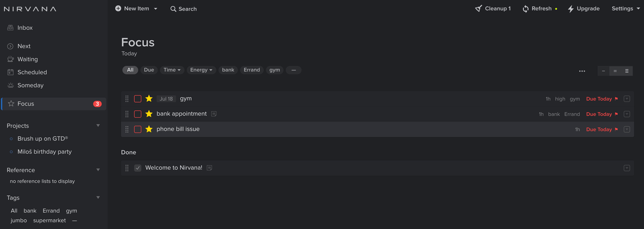Collapse the Projects section
Image resolution: width=644 pixels, height=229 pixels.
click(x=98, y=126)
